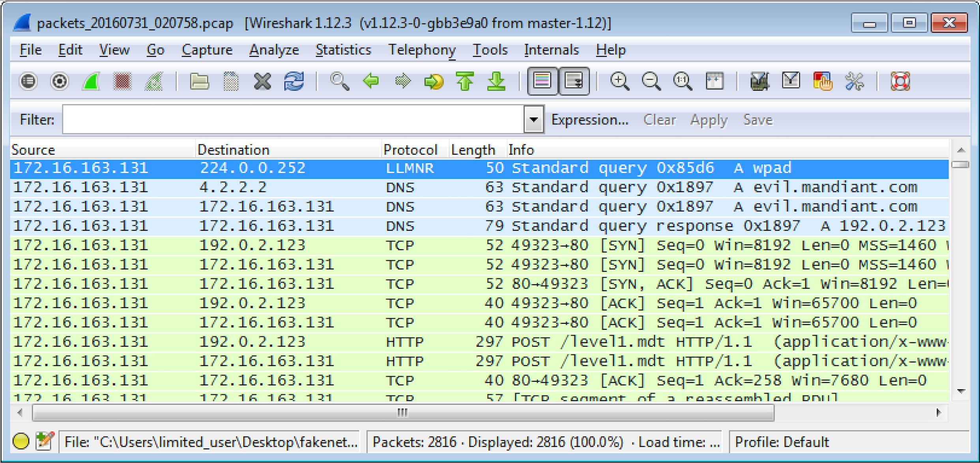Open the Statistics menu
This screenshot has width=980, height=463.
(x=343, y=50)
